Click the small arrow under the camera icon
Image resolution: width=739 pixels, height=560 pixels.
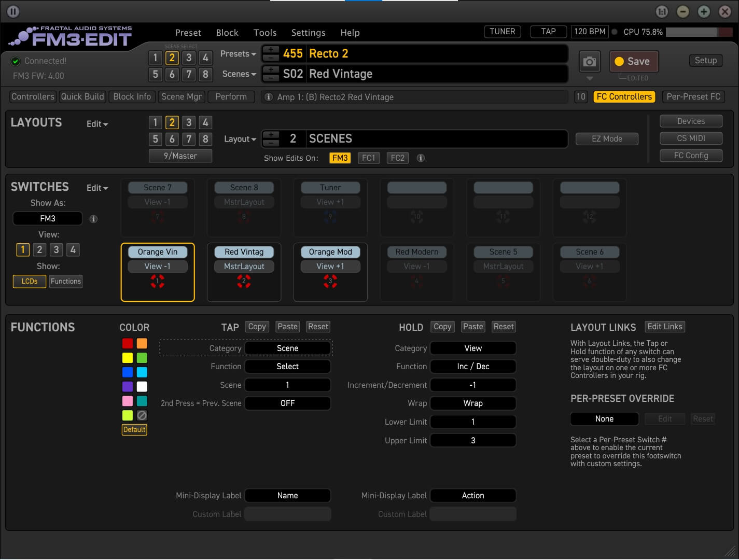coord(590,79)
